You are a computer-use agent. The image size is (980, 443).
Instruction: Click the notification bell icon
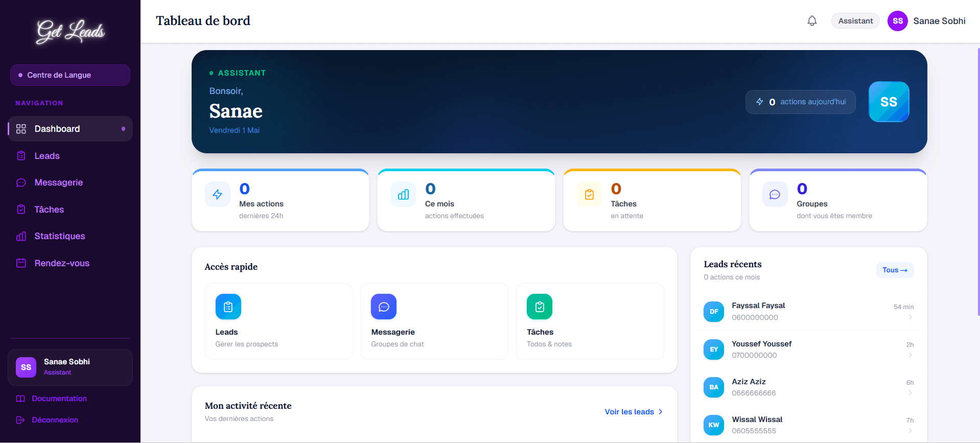pos(812,21)
